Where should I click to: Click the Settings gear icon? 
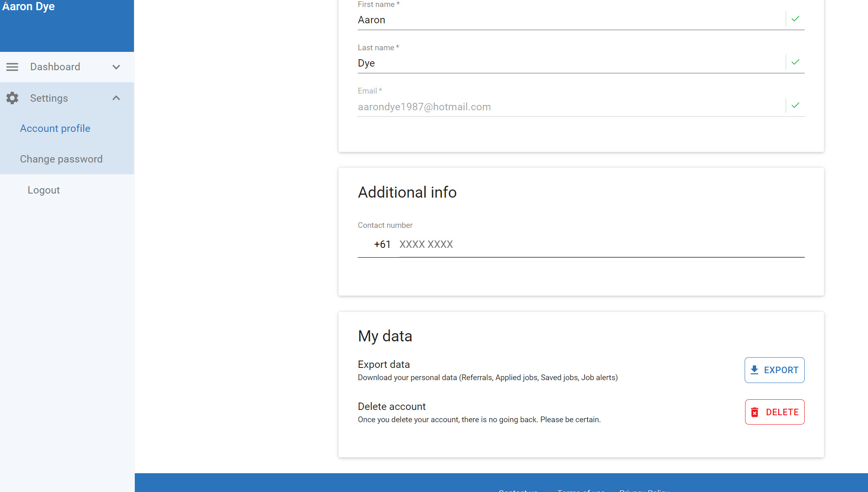(12, 98)
